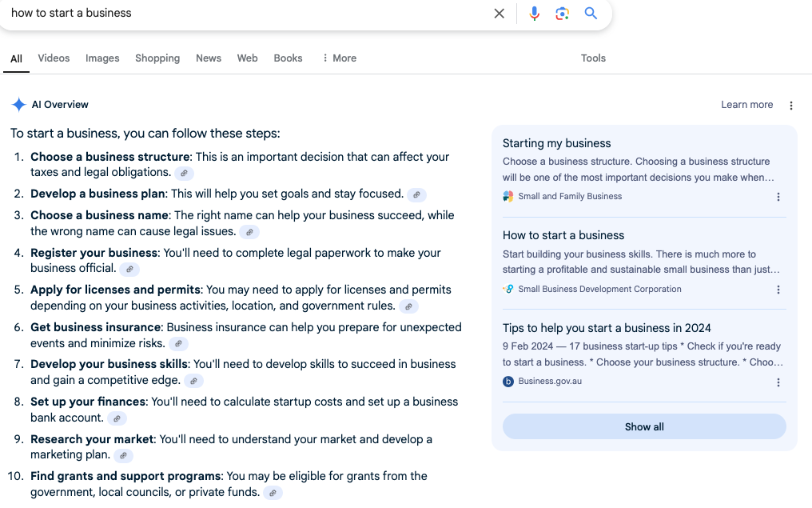Click the blue magnifier search icon
Image resolution: width=812 pixels, height=508 pixels.
click(591, 14)
